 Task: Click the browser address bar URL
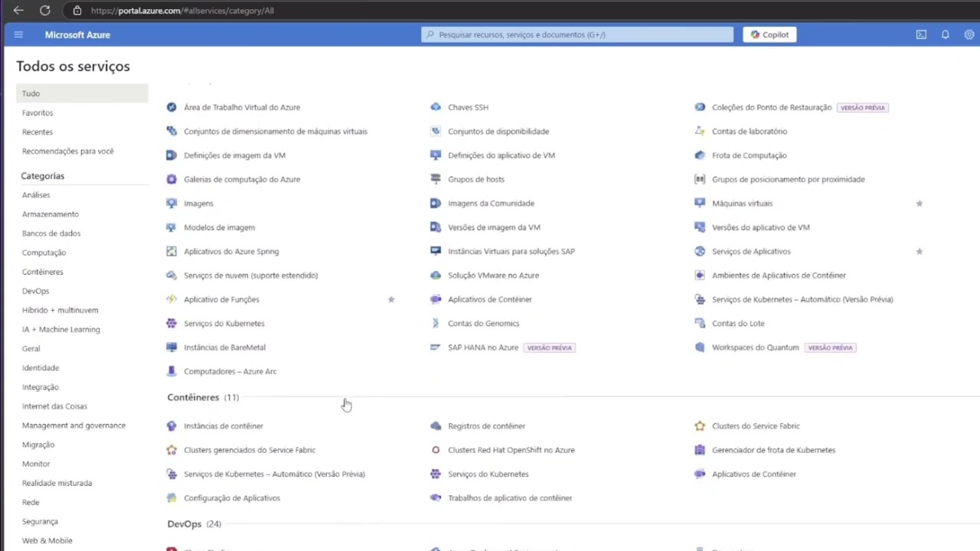[182, 11]
